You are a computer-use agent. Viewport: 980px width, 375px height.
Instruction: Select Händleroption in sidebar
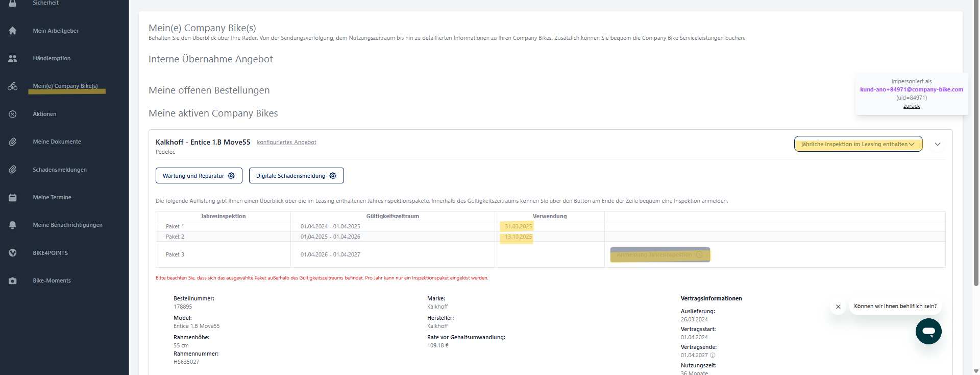(52, 58)
